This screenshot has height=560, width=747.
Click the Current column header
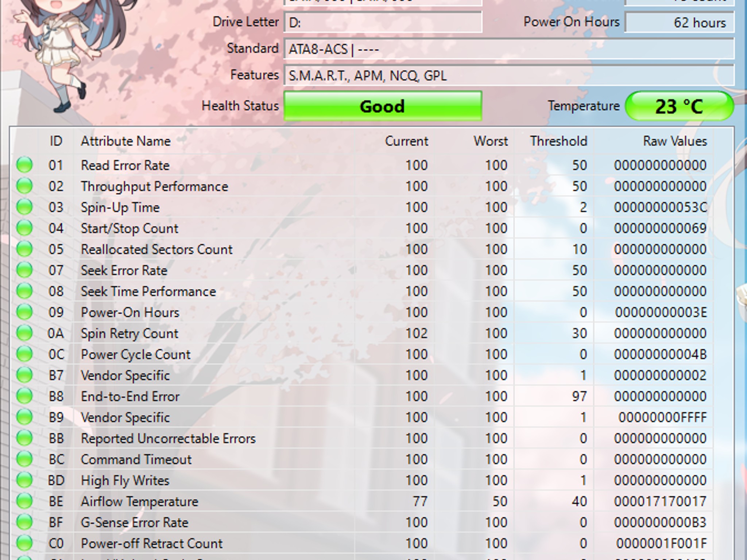(x=406, y=141)
